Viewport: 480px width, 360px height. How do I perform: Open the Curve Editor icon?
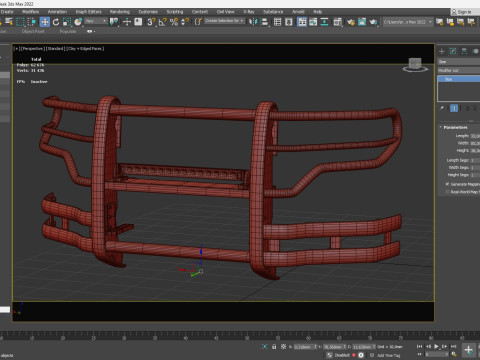[x=313, y=22]
